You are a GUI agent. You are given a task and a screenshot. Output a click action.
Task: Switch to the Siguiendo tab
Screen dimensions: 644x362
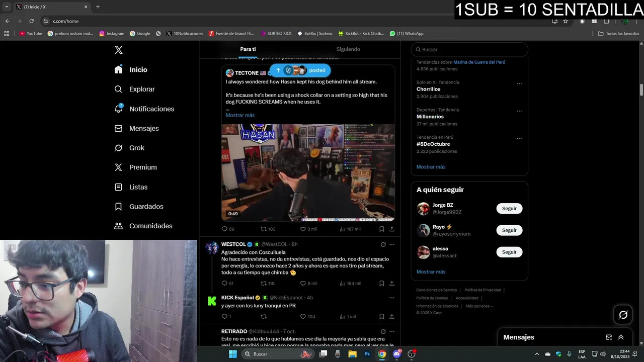coord(348,49)
